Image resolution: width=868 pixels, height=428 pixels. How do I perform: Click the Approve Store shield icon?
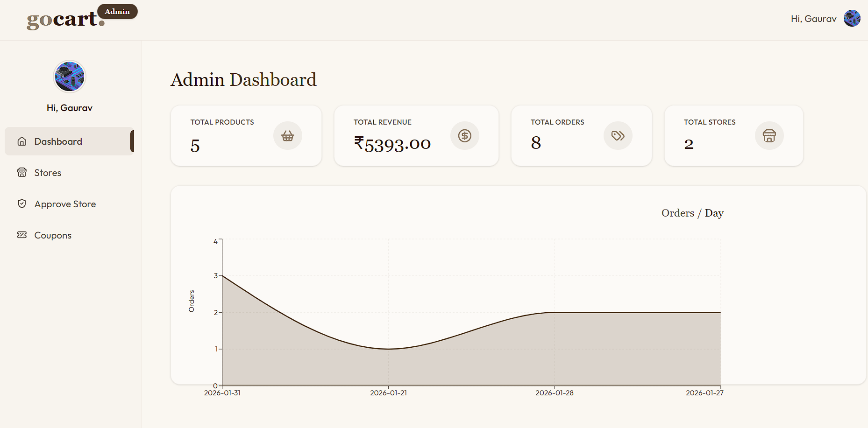[22, 203]
